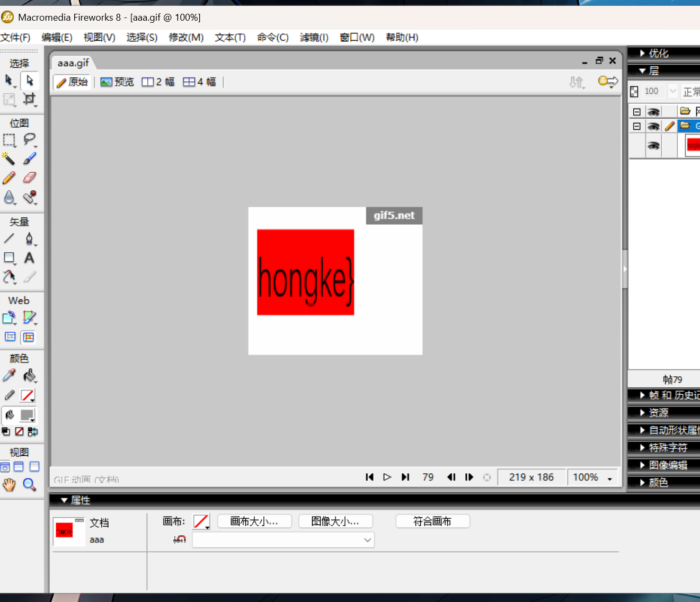
Task: Activate the Zoom magnifier tool
Action: click(30, 484)
